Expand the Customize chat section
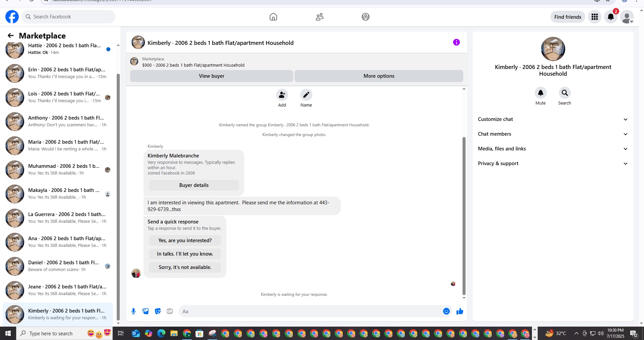644x340 pixels. 553,119
